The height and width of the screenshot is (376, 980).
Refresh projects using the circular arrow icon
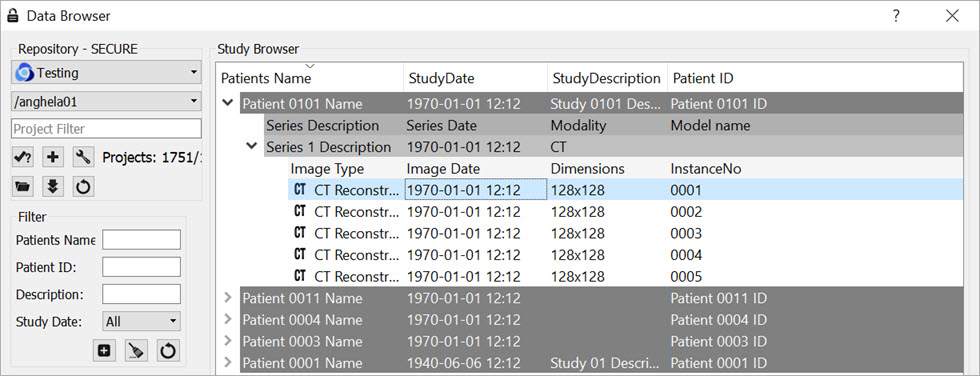click(83, 187)
